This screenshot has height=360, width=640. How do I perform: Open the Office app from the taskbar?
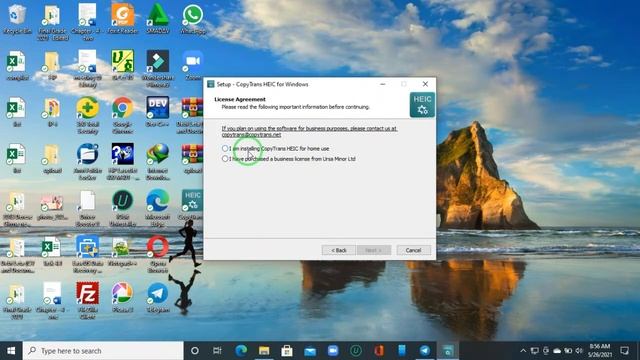[379, 351]
